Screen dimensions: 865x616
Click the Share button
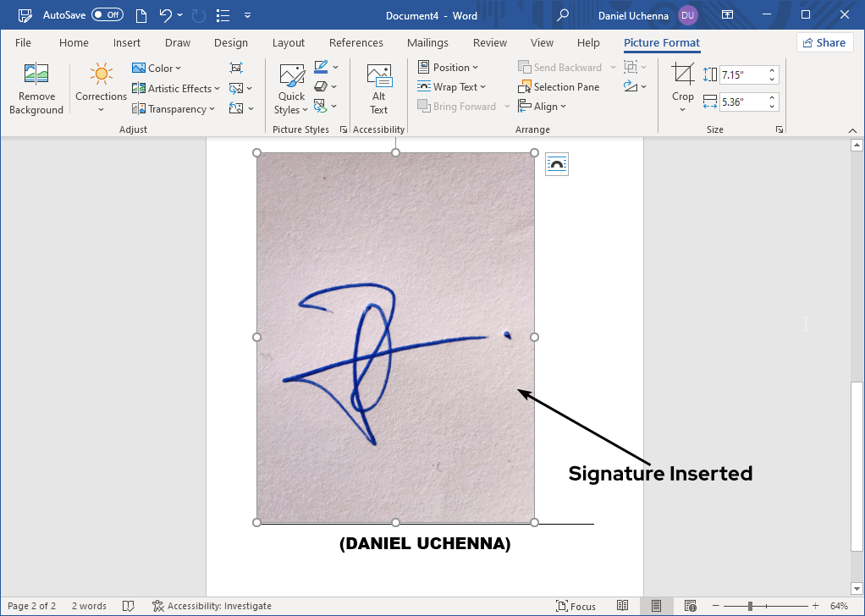coord(824,41)
